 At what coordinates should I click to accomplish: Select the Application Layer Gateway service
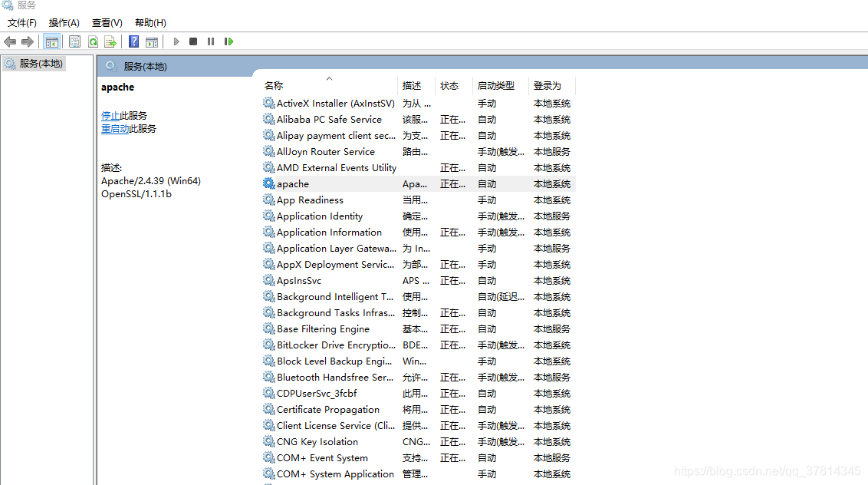point(418,249)
